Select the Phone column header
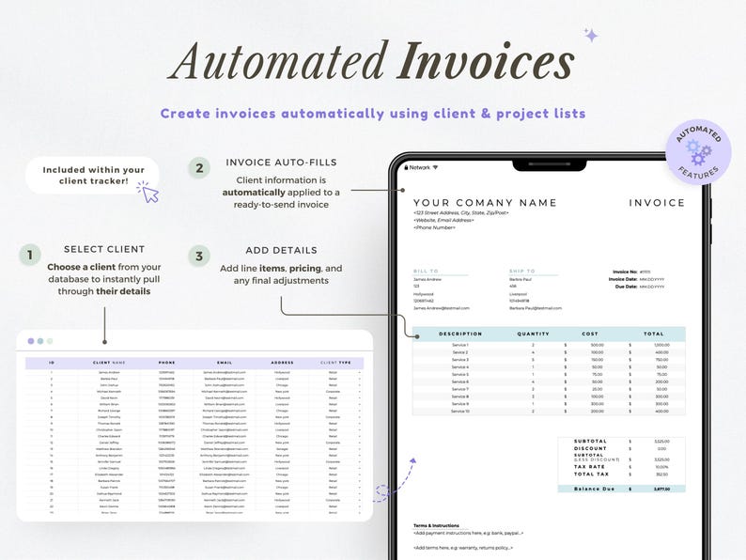Viewport: 746px width, 560px height. [x=166, y=363]
